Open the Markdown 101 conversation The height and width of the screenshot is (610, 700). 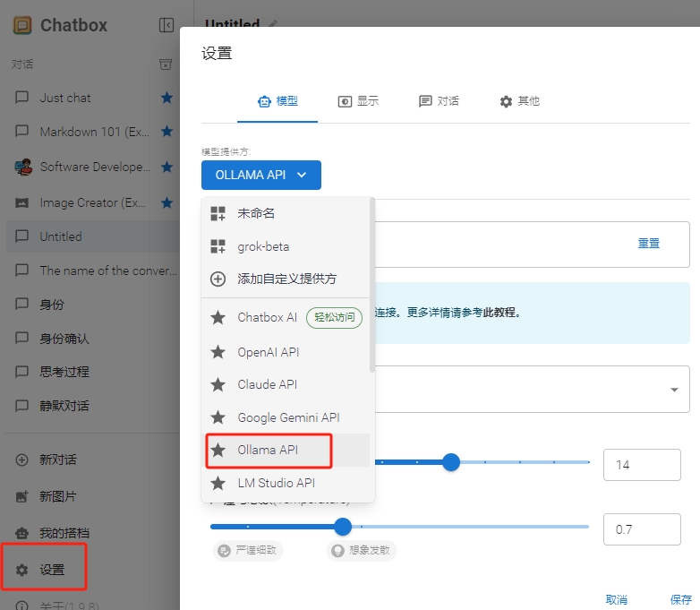click(93, 132)
